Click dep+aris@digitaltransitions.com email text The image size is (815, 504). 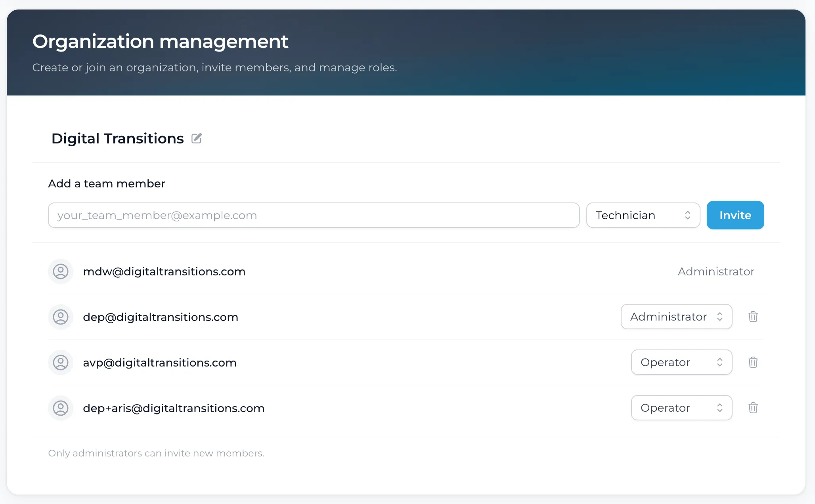(x=174, y=408)
